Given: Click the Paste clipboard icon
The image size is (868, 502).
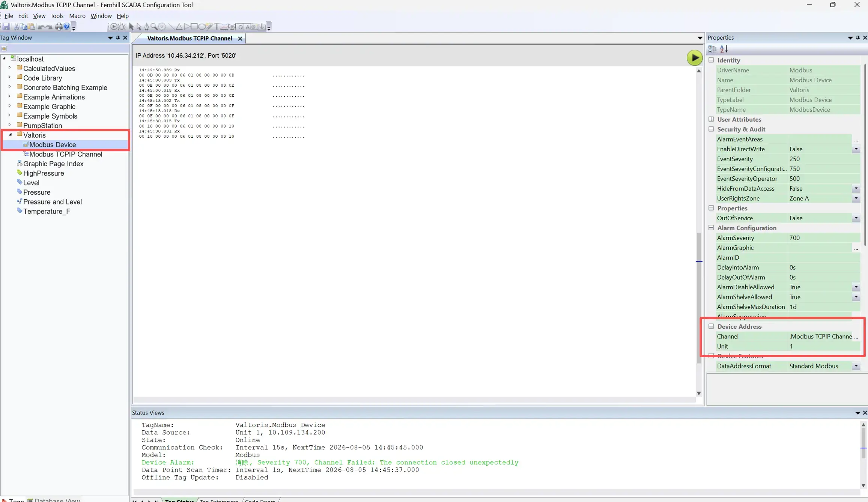Looking at the screenshot, I should pos(32,27).
